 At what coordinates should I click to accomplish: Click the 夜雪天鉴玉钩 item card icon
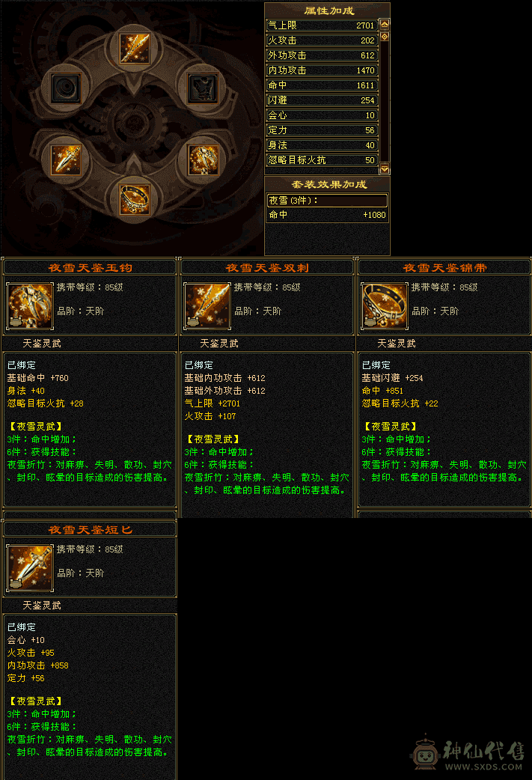pos(30,306)
